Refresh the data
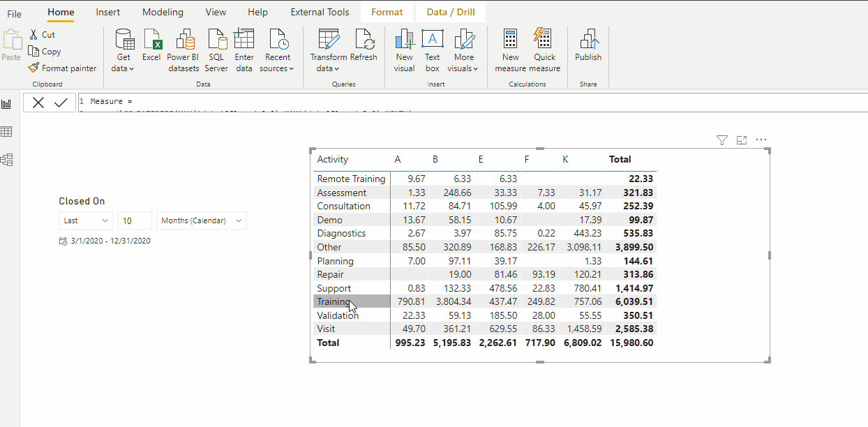868x427 pixels. [x=364, y=46]
